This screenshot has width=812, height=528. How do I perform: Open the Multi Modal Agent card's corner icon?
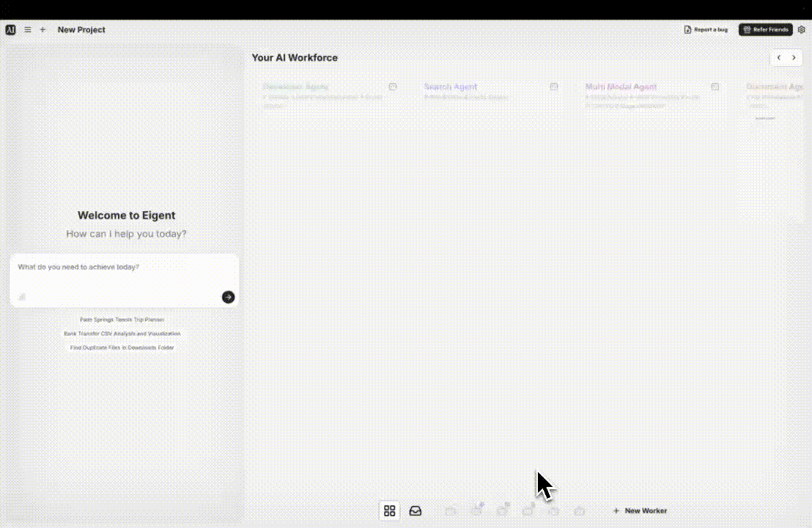pyautogui.click(x=715, y=87)
